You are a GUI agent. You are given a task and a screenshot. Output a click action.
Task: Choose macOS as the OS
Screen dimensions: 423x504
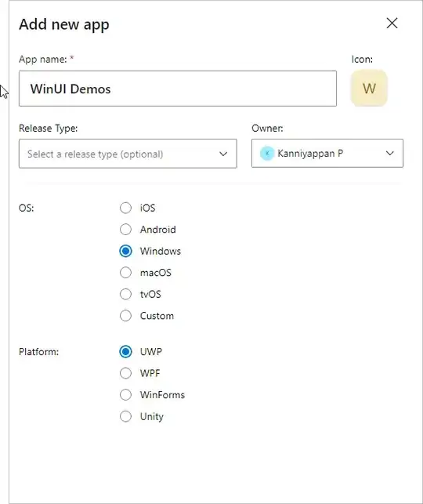tap(125, 272)
